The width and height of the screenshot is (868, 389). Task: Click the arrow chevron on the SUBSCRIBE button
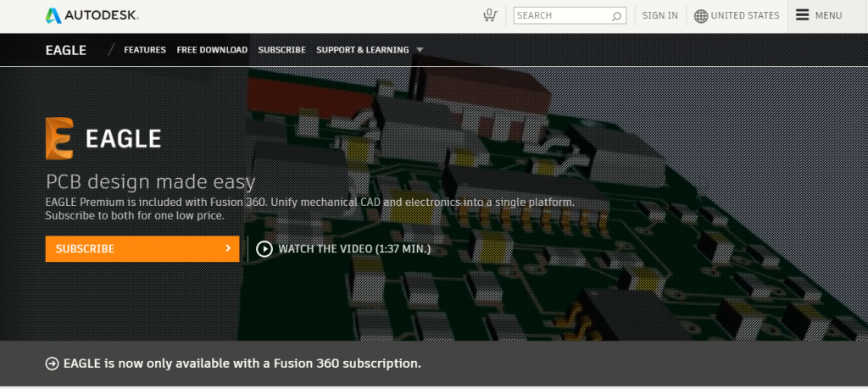click(x=228, y=248)
